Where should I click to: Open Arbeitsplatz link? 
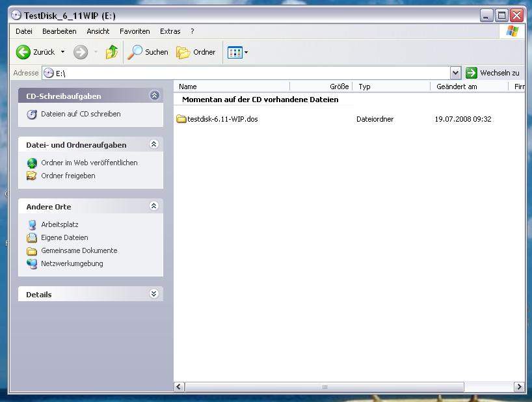60,224
